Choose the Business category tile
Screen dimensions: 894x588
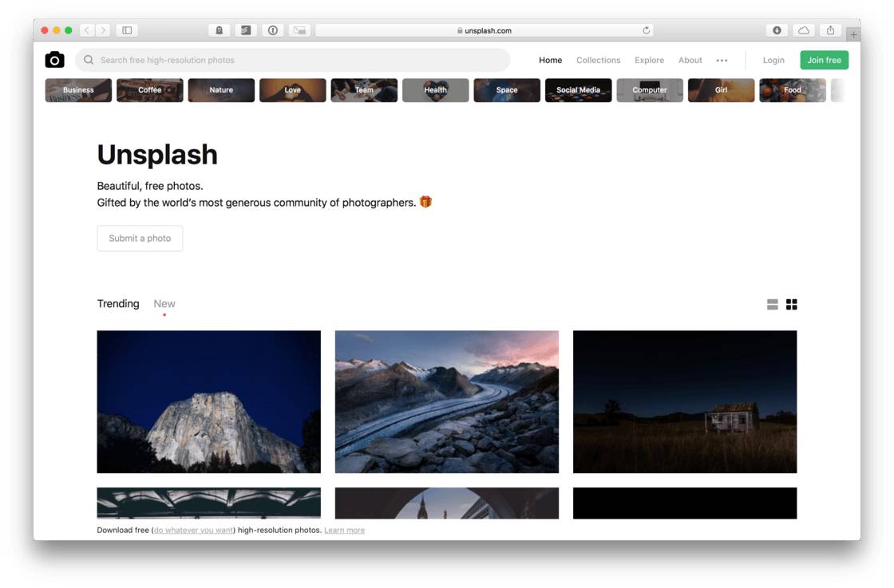point(78,90)
